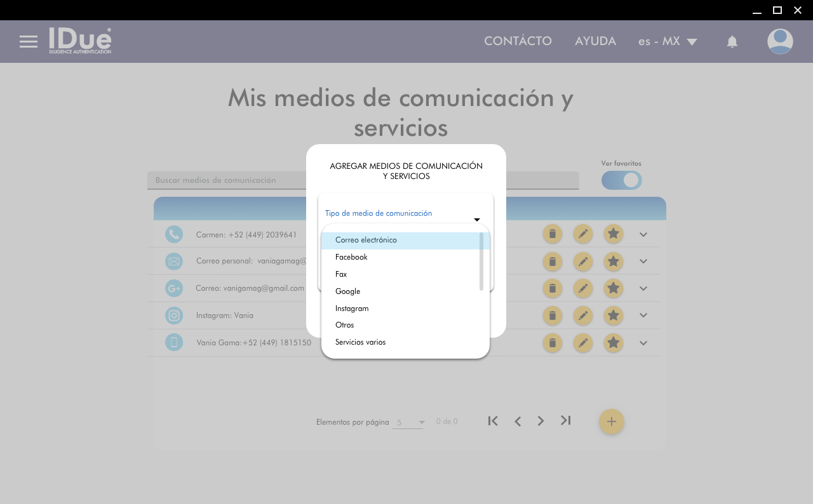The image size is (813, 504).
Task: Open the es - MX language dropdown
Action: coord(667,42)
